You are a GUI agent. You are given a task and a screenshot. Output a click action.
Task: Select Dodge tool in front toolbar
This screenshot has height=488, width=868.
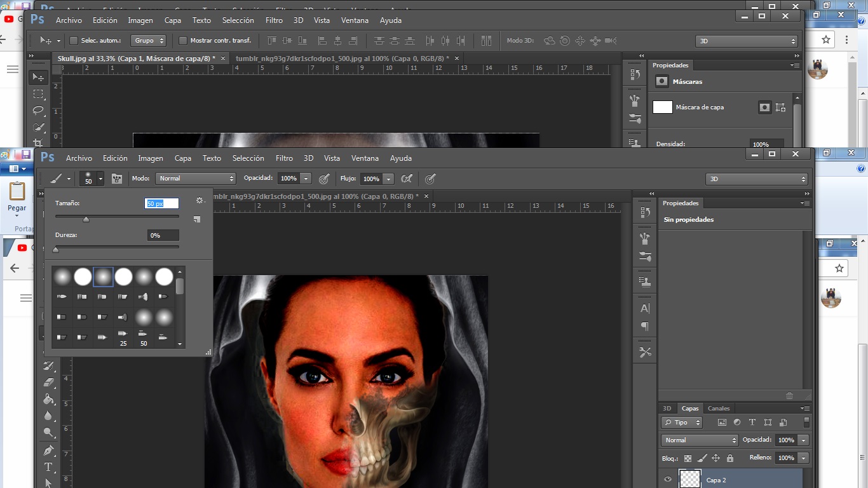click(49, 433)
